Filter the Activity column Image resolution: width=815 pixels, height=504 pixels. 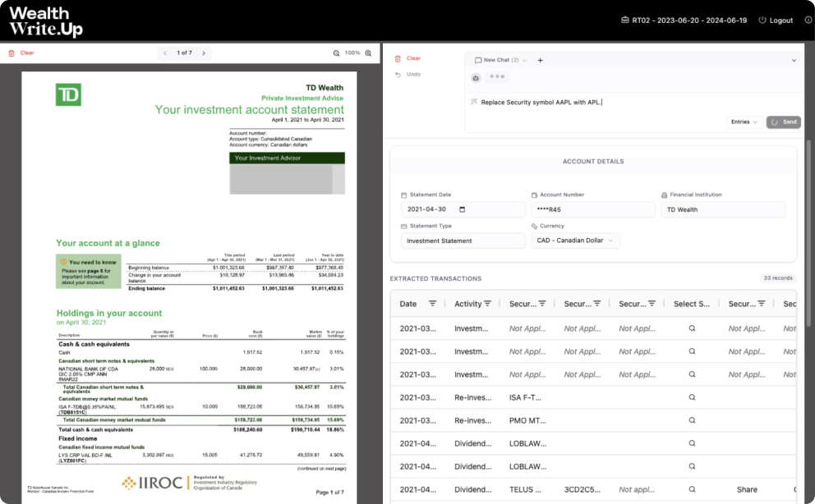[487, 304]
